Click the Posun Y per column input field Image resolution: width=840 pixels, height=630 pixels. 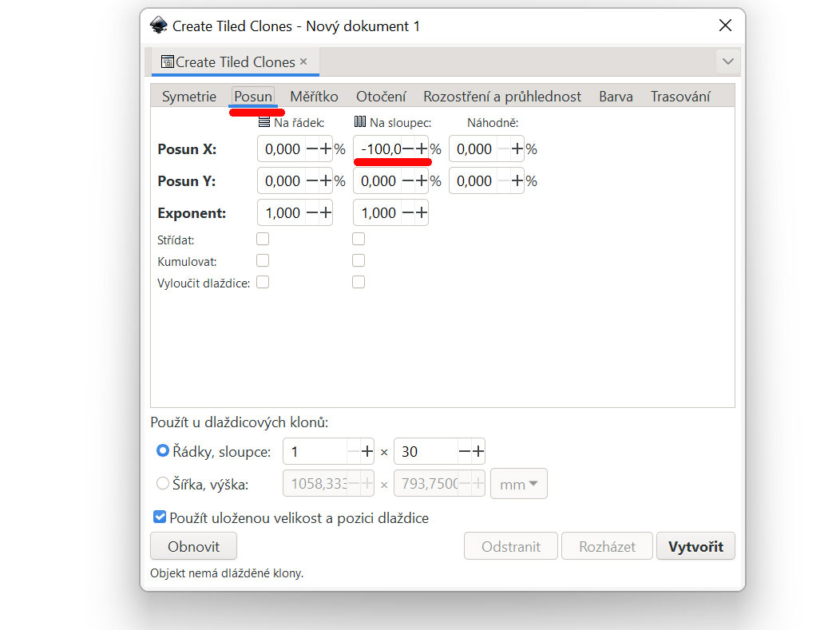point(378,181)
